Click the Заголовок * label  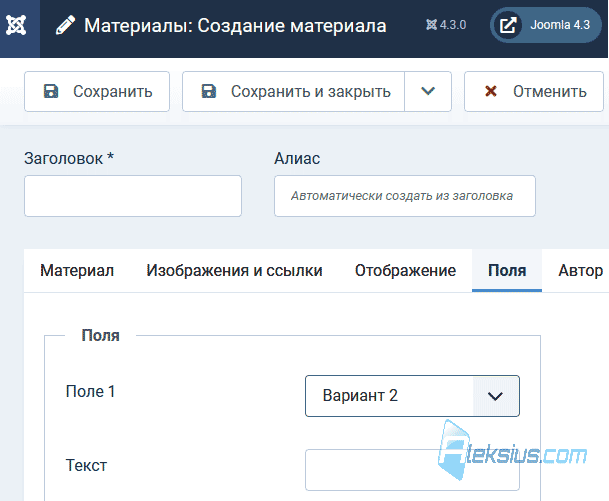tap(69, 158)
